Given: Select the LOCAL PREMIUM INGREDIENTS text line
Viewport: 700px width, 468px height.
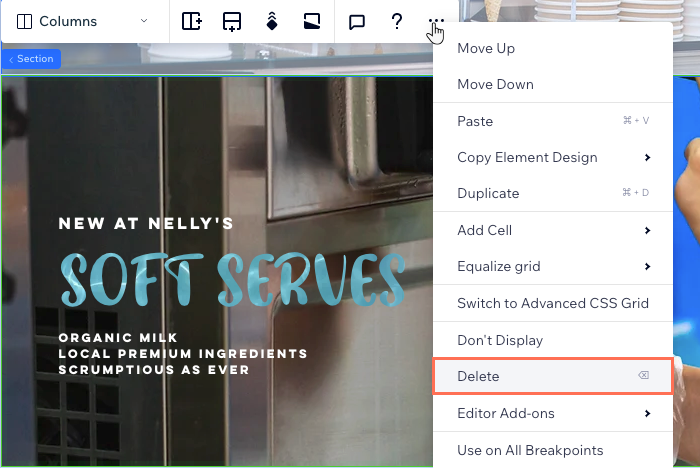Looking at the screenshot, I should click(183, 354).
